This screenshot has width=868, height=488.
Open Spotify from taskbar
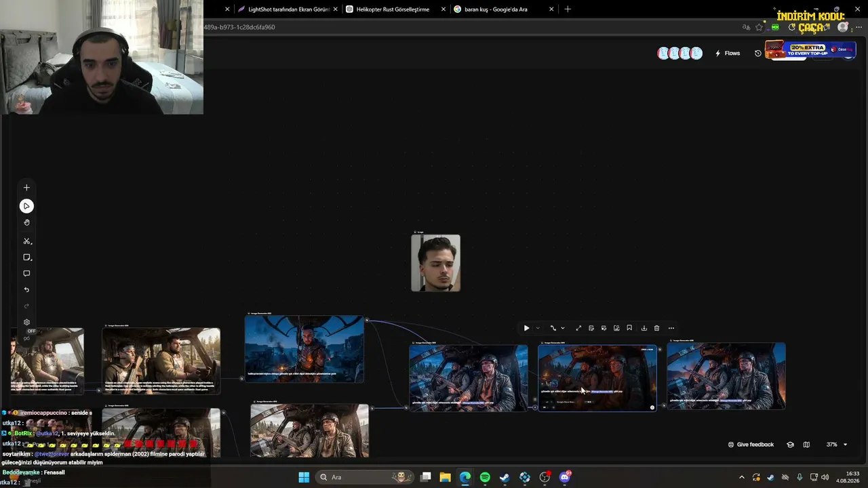(x=485, y=477)
